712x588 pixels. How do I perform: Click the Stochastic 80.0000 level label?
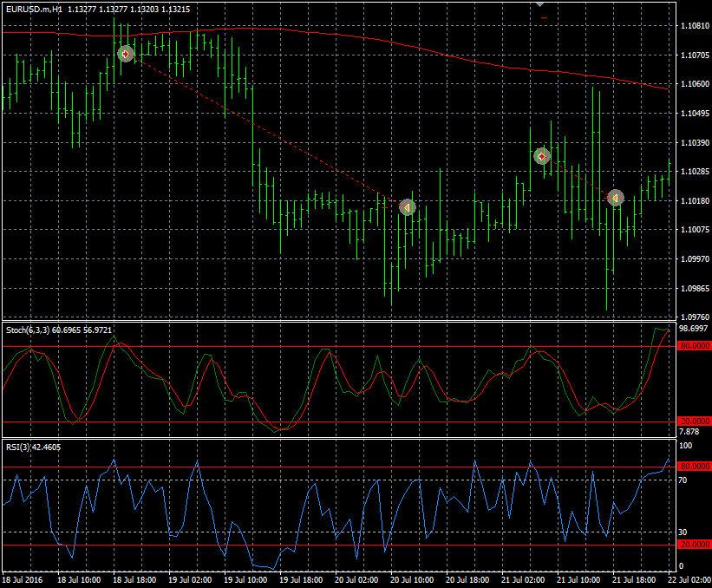[x=694, y=346]
